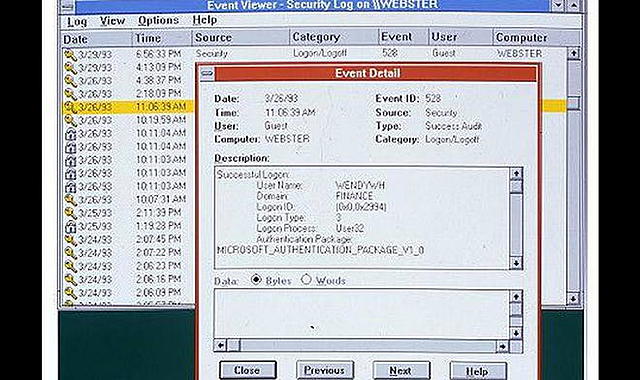Click the 11:06:39 AM time in list
Viewport: 640px width, 380px height.
pyautogui.click(x=161, y=107)
